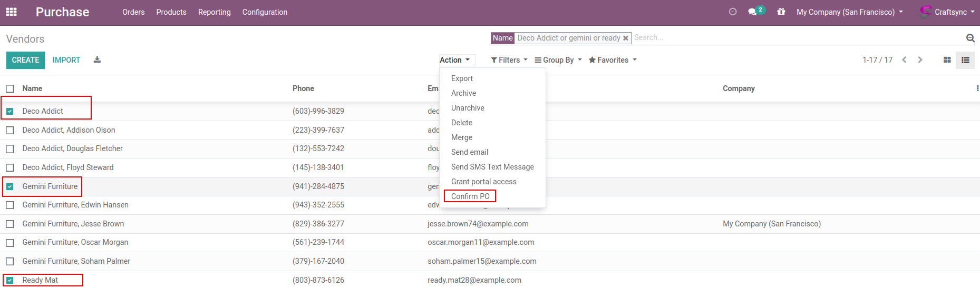Expand the Filters dropdown
The height and width of the screenshot is (288, 980).
click(509, 60)
